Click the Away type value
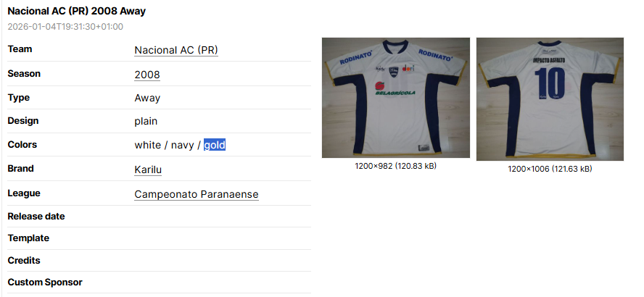Viewport: 644px width, 297px height. [147, 98]
